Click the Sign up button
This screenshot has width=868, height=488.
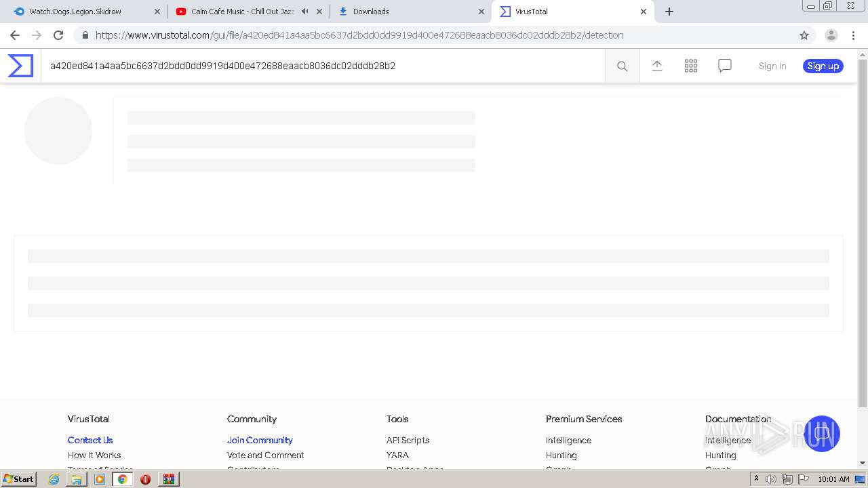coord(823,66)
